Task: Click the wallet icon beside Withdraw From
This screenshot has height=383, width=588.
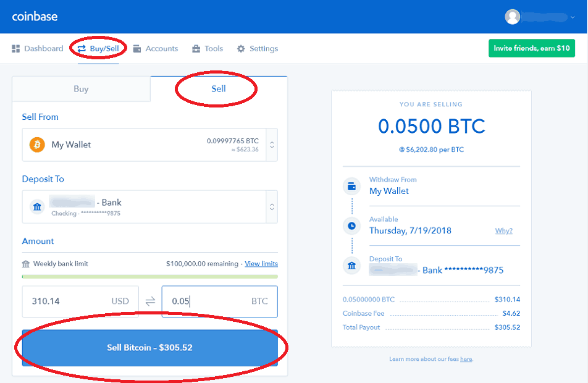Action: coord(352,186)
